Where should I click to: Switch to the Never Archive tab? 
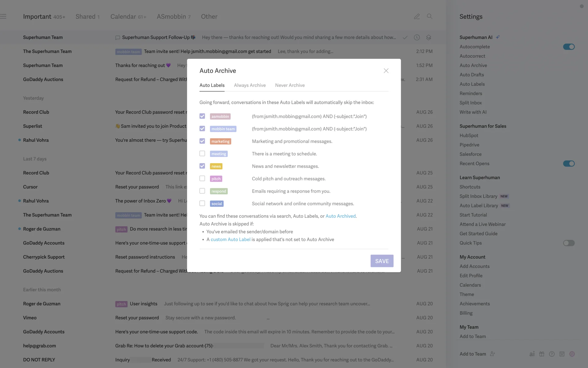[290, 85]
